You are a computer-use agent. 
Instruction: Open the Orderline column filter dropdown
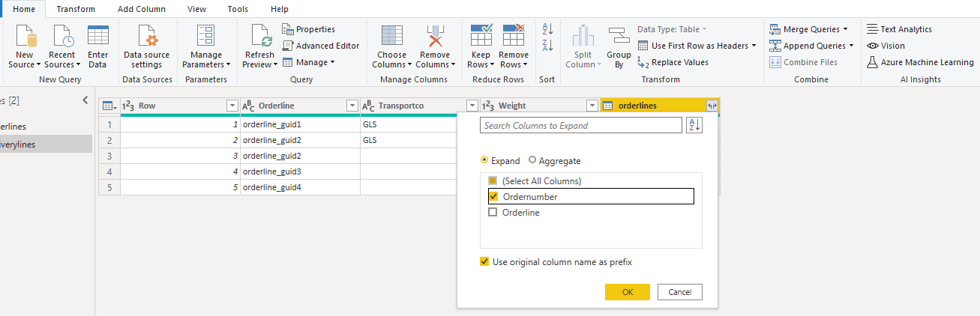click(x=352, y=106)
